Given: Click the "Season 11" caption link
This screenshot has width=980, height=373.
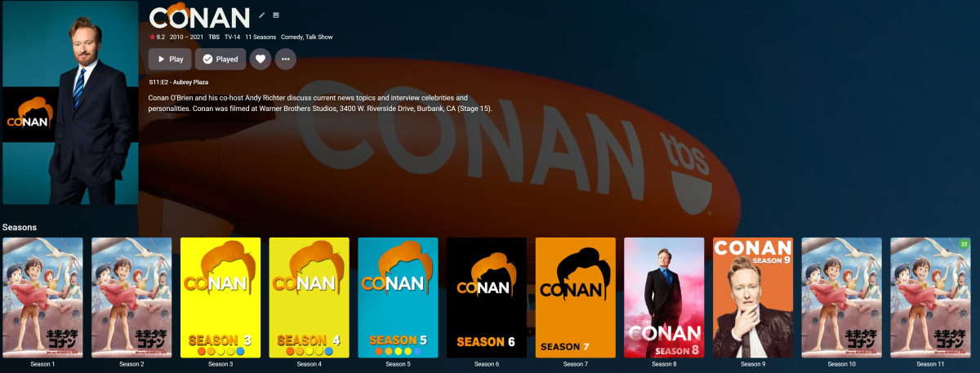Looking at the screenshot, I should click(x=930, y=364).
